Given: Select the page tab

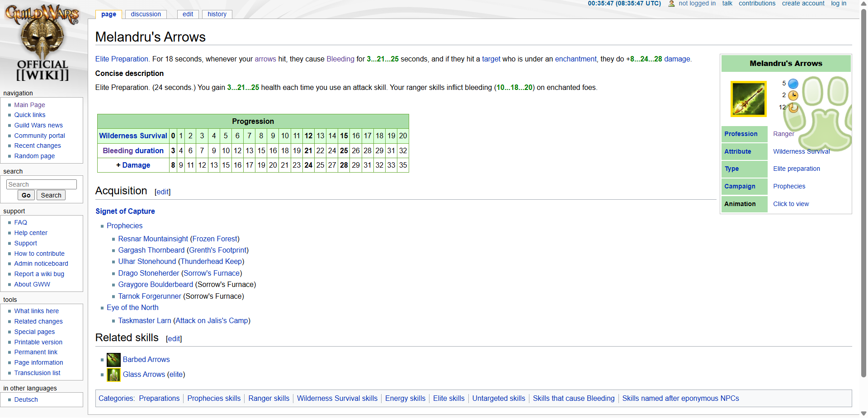Looking at the screenshot, I should [x=108, y=14].
